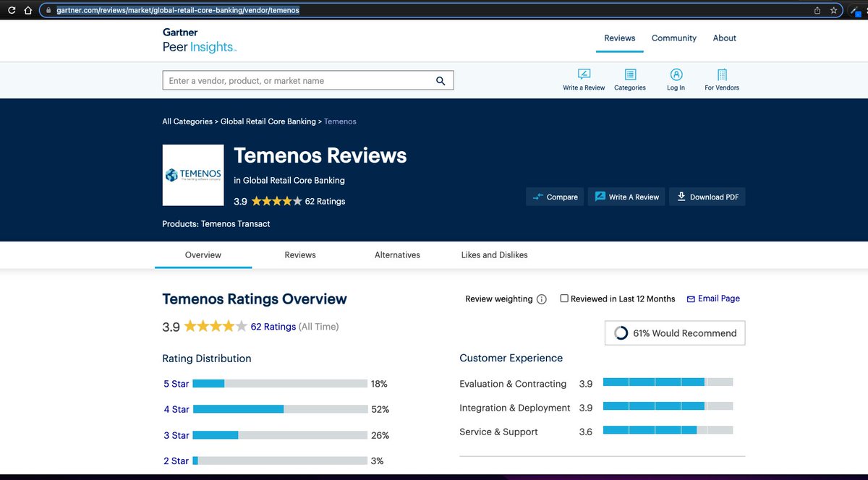Go to browser home icon
Image resolution: width=868 pixels, height=480 pixels.
click(x=27, y=10)
